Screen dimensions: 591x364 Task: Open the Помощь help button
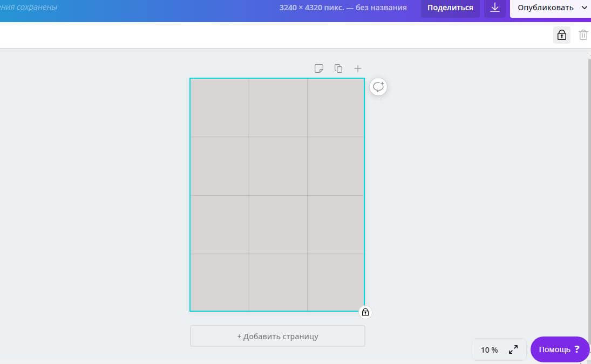(560, 349)
